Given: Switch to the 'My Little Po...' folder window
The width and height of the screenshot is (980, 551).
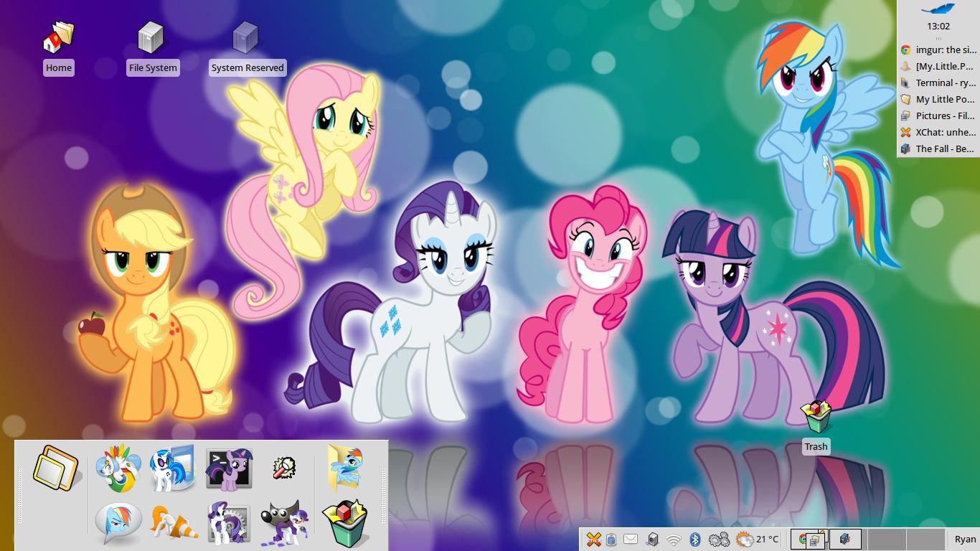Looking at the screenshot, I should click(x=938, y=100).
